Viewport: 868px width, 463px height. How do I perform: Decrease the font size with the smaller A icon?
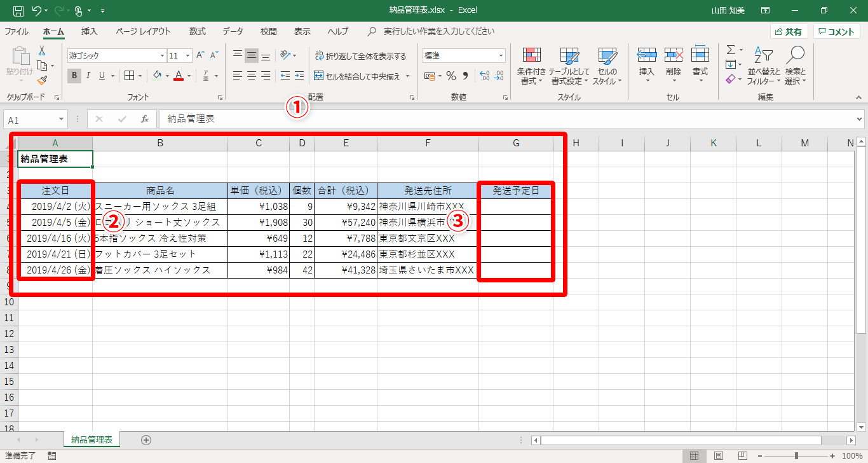tap(215, 55)
